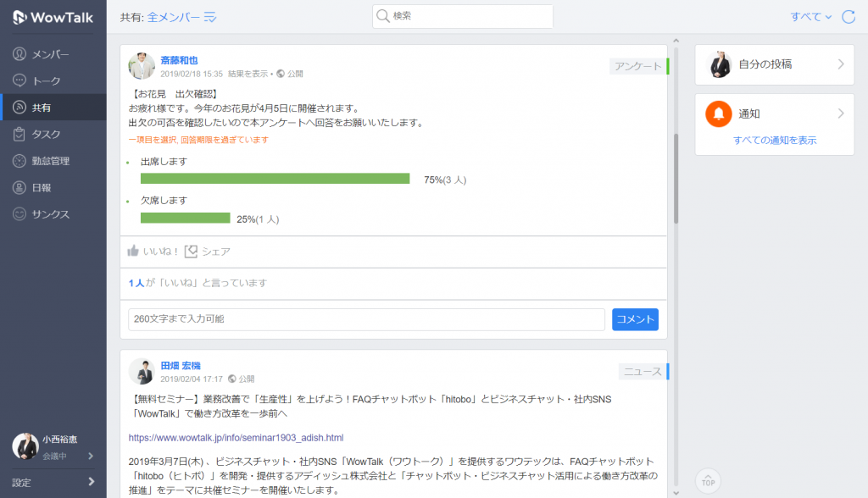
Task: Click すべての通知を表示 link
Action: click(775, 140)
